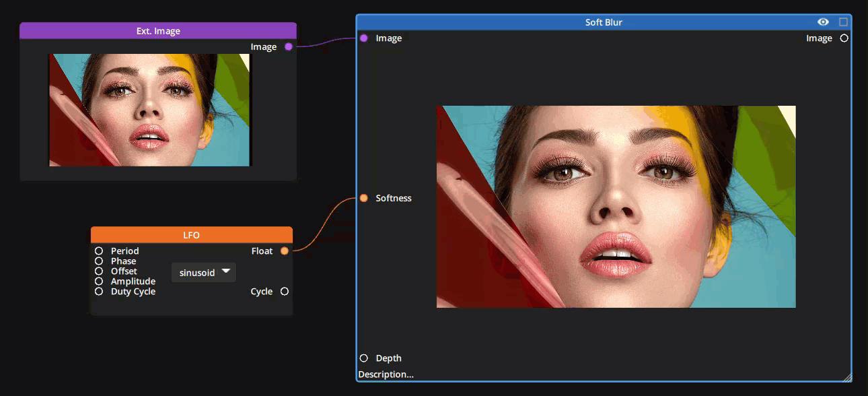The width and height of the screenshot is (868, 396).
Task: Open the sinusoid waveform dropdown
Action: point(204,273)
